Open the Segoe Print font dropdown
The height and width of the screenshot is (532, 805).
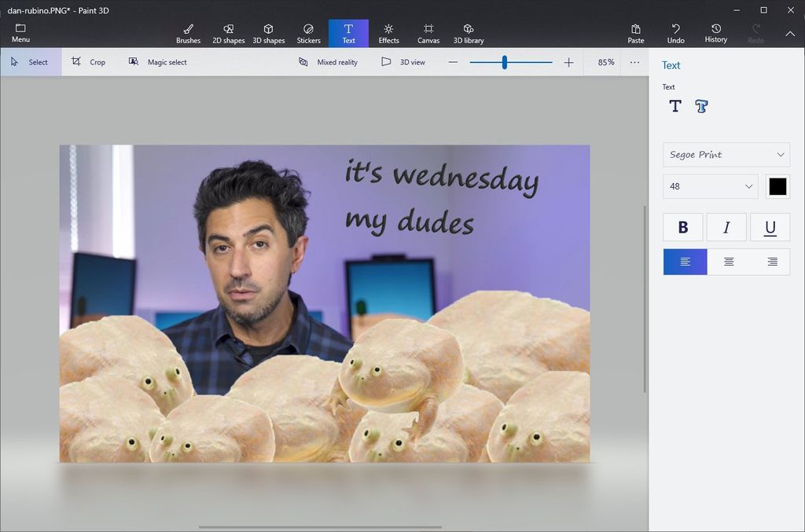tap(725, 155)
